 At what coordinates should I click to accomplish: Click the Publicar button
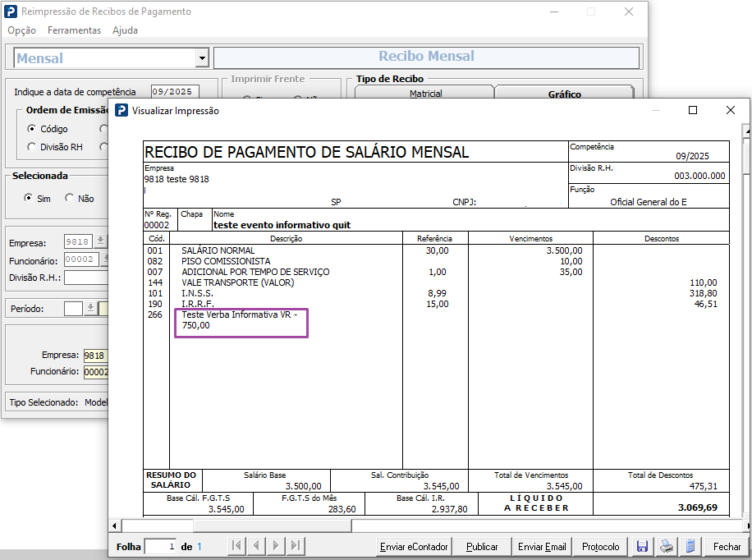482,547
